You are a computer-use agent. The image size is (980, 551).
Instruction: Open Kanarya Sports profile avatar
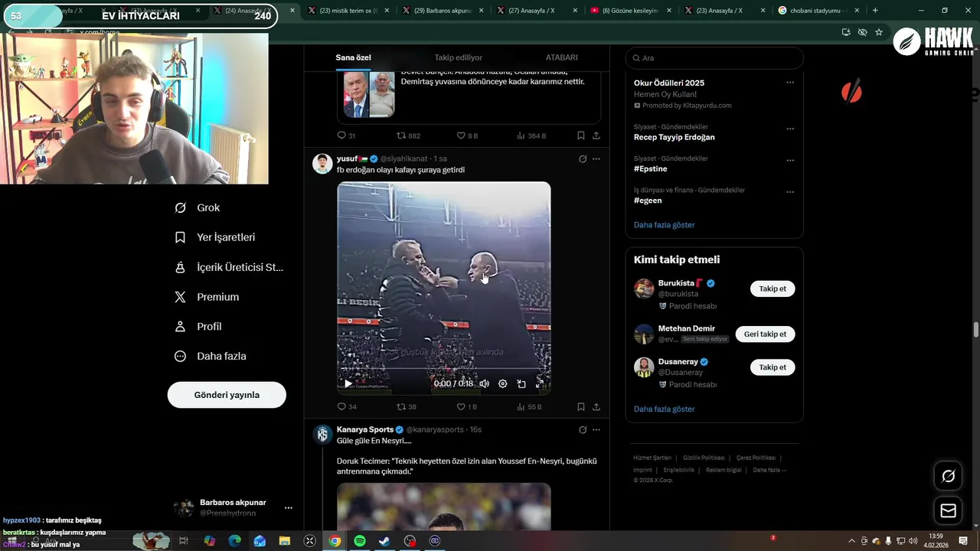[x=322, y=435]
